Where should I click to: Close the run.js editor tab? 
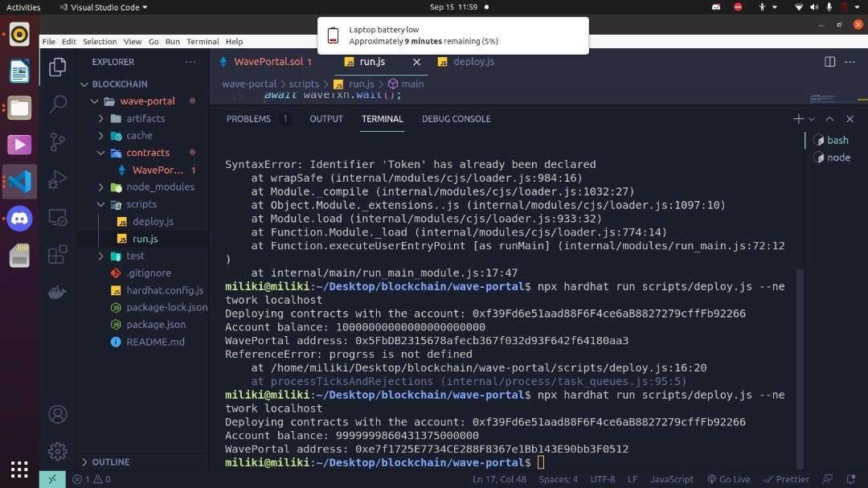pyautogui.click(x=417, y=62)
